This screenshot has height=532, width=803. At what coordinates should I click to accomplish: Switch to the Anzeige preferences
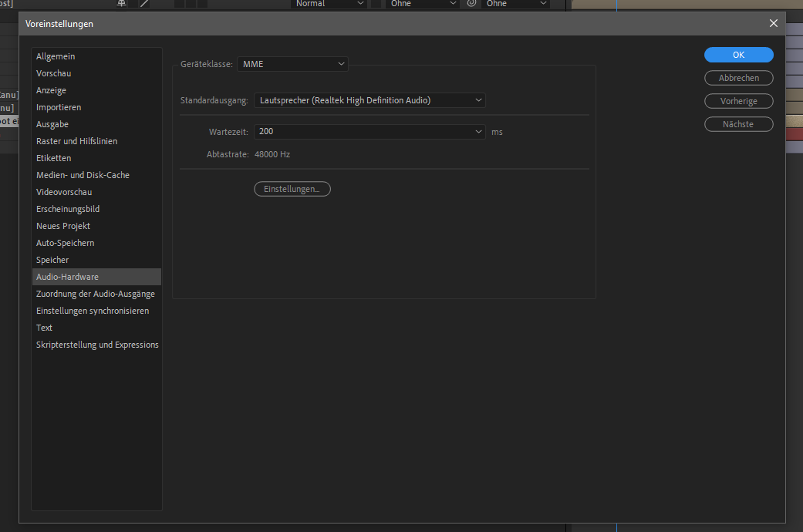point(96,90)
